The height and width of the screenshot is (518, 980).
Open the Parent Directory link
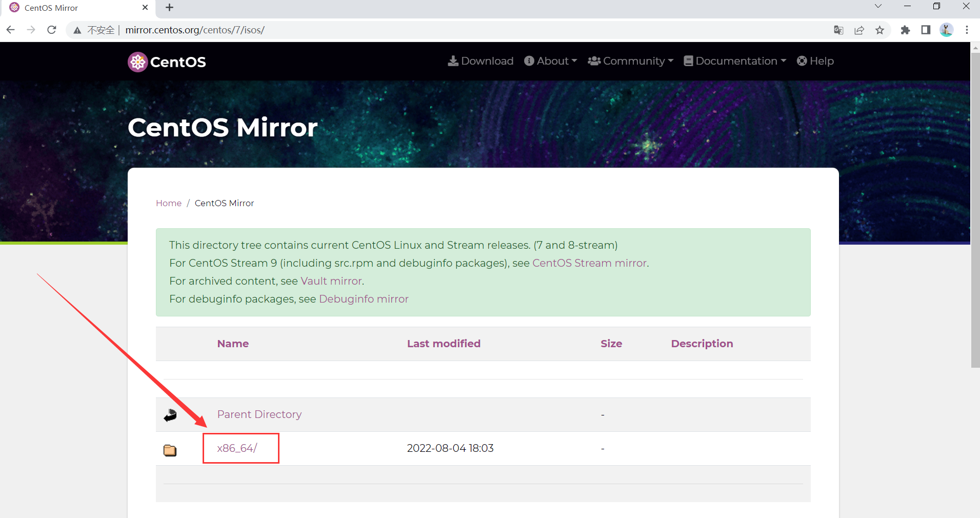coord(259,414)
